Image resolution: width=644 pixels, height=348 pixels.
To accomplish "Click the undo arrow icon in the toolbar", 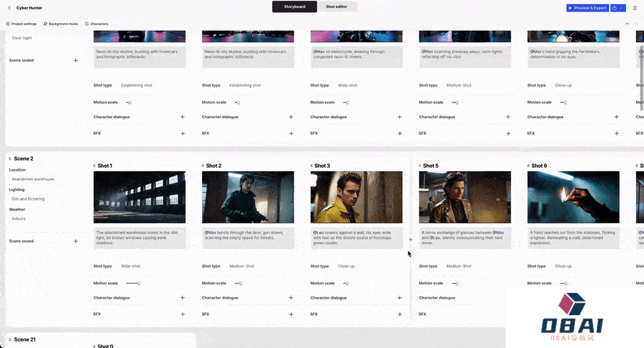I will tap(627, 23).
